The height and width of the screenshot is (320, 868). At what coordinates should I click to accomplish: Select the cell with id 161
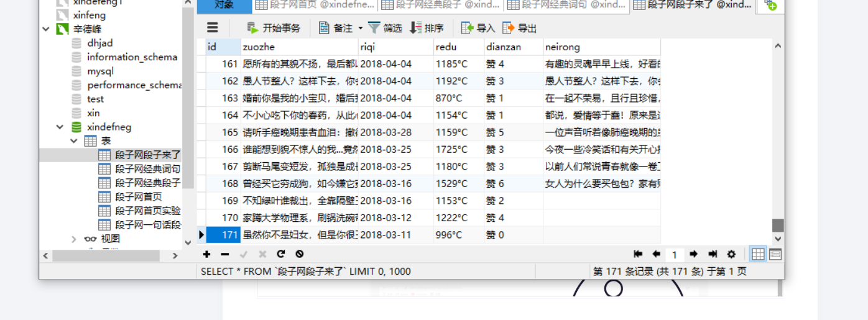223,64
